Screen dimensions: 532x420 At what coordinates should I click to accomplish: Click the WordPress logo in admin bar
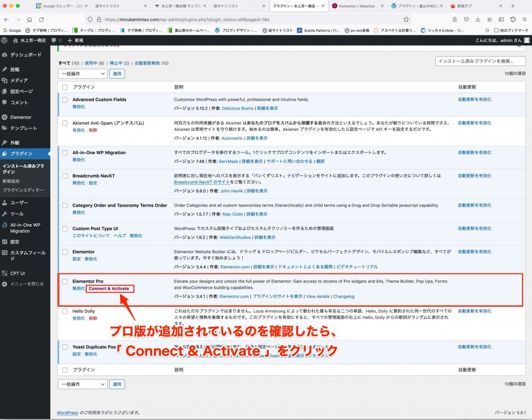pyautogui.click(x=5, y=40)
